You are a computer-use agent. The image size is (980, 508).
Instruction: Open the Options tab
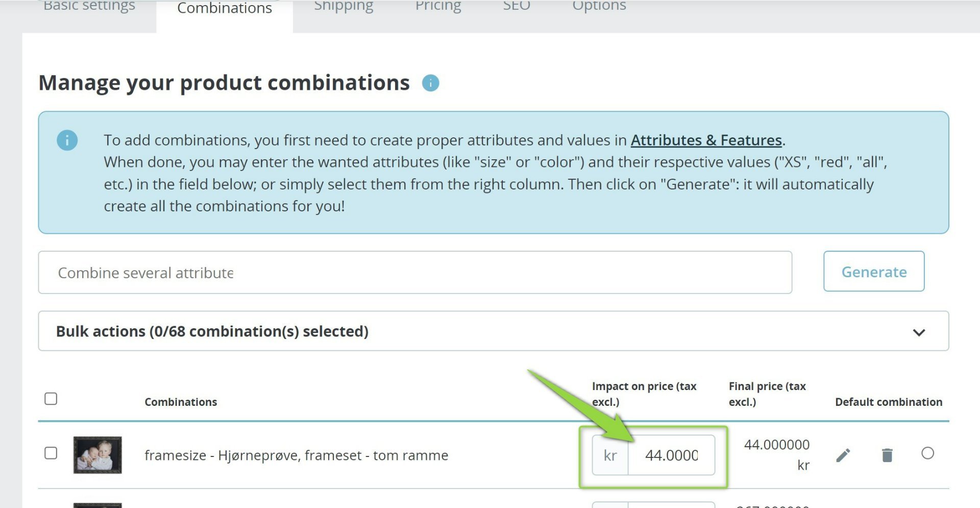(599, 7)
